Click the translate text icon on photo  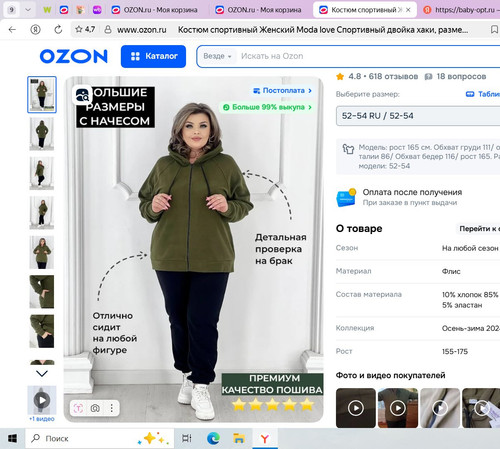[78, 408]
